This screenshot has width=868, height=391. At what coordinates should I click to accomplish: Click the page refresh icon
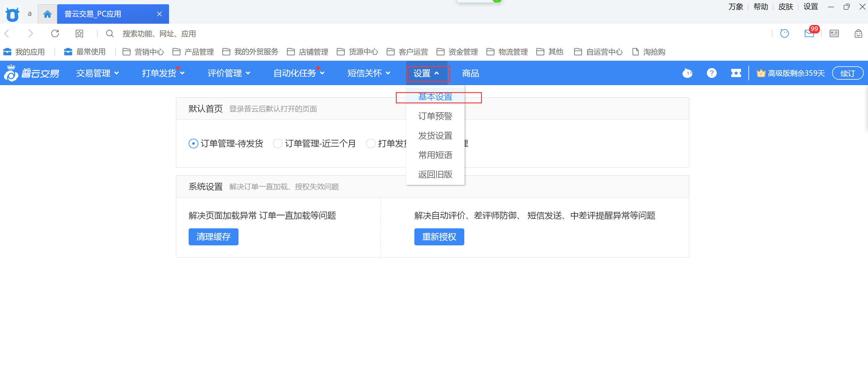click(55, 33)
